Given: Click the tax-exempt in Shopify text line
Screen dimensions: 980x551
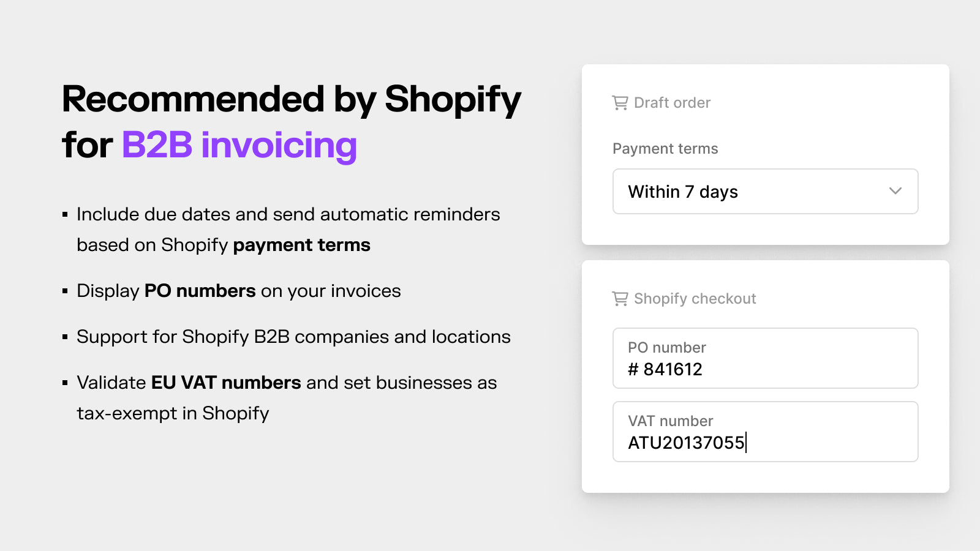Looking at the screenshot, I should (173, 414).
